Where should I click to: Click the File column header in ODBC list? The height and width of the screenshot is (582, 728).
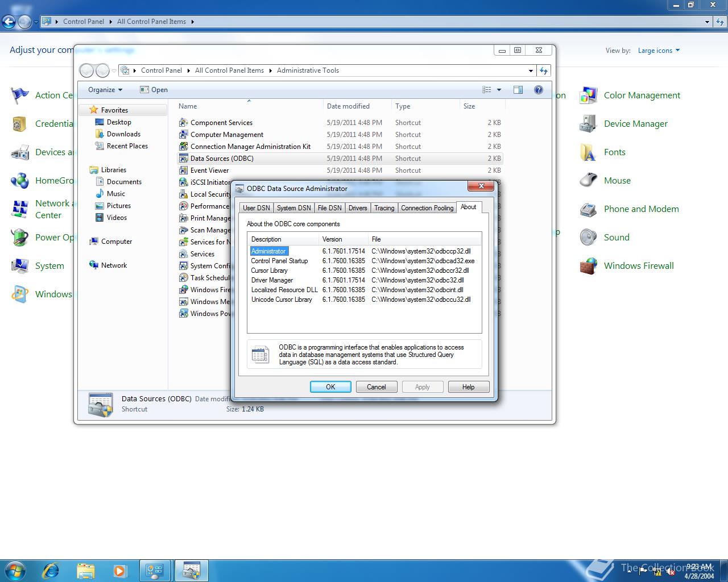tap(424, 239)
